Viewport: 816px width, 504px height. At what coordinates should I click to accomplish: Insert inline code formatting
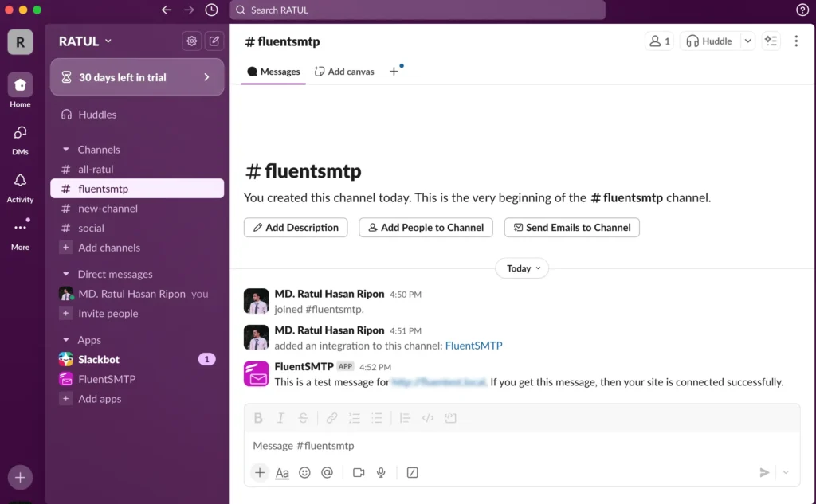pyautogui.click(x=428, y=418)
